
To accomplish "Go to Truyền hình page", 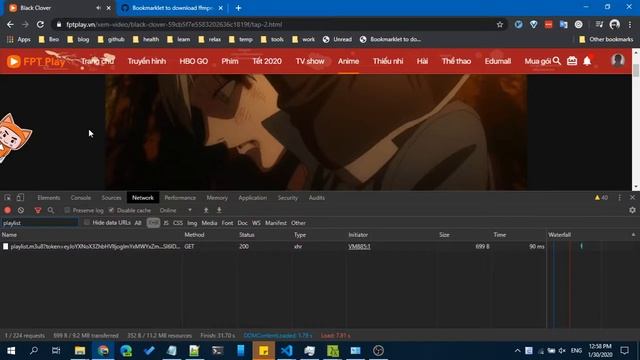I will [147, 61].
